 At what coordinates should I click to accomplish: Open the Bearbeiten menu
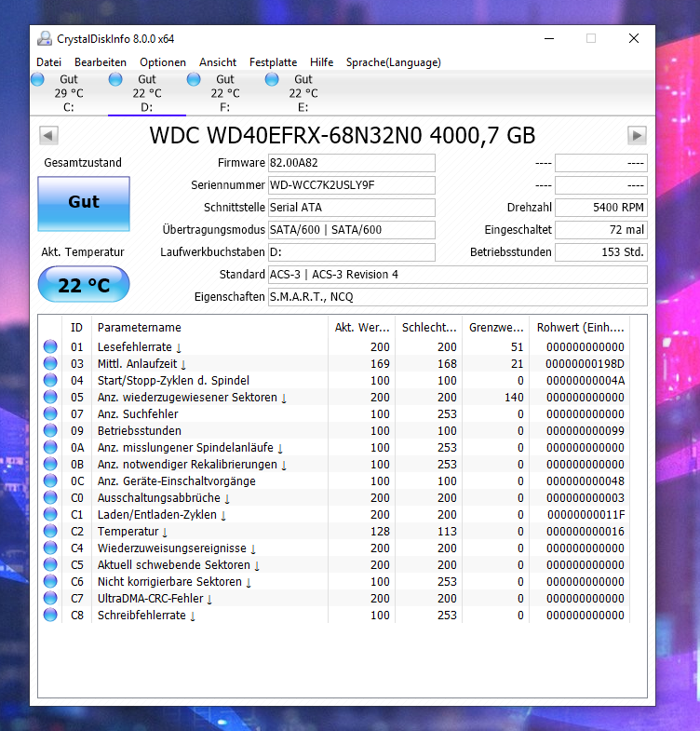(x=101, y=62)
